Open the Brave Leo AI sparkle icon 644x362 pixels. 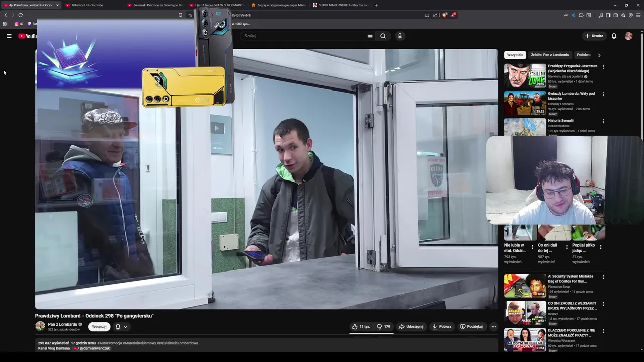[623, 15]
